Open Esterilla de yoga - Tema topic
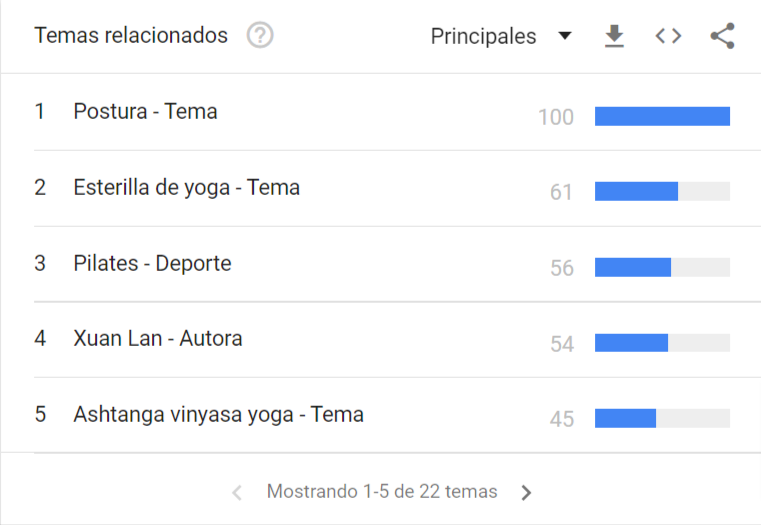This screenshot has width=761, height=525. 187,188
